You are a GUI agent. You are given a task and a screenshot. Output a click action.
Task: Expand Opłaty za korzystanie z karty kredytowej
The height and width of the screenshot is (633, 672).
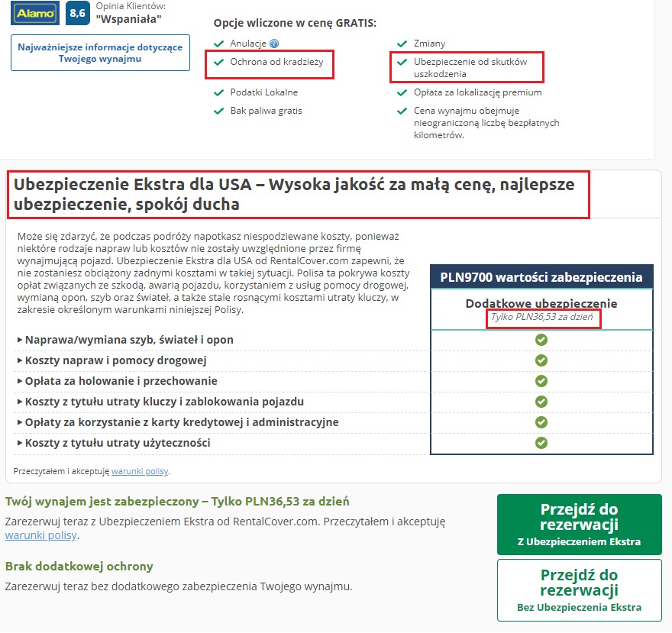click(x=178, y=422)
